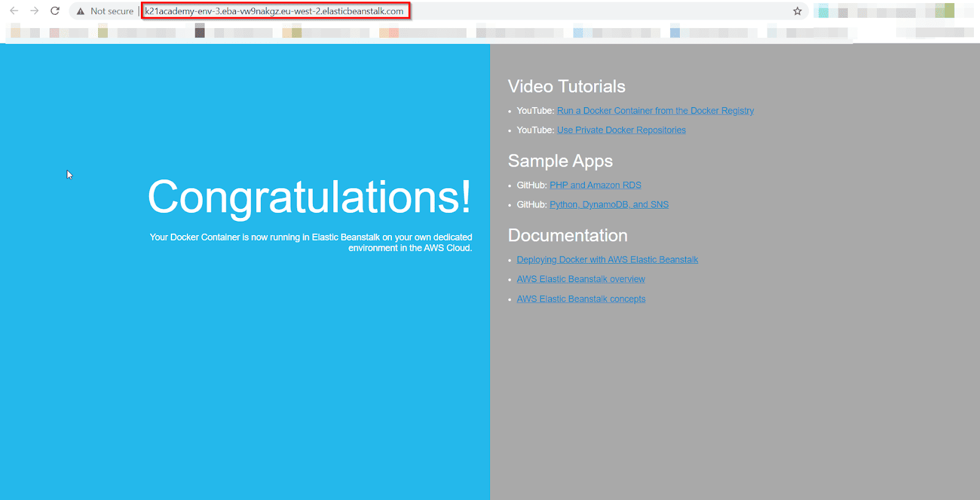Click the Sample Apps heading
980x500 pixels.
click(560, 161)
